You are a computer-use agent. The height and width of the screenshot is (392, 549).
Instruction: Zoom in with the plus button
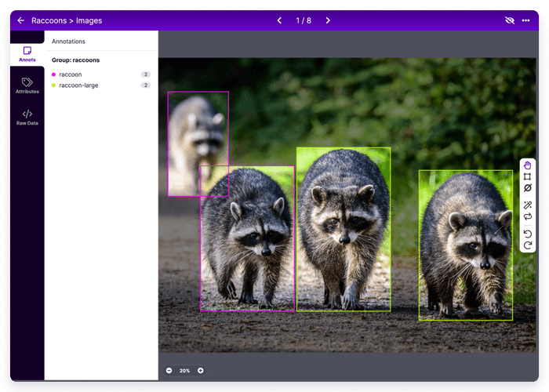(201, 370)
